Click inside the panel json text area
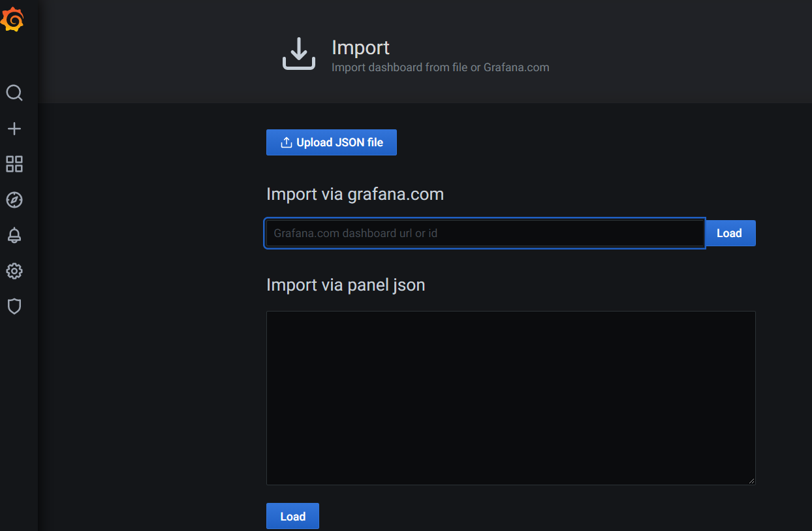 coord(511,398)
